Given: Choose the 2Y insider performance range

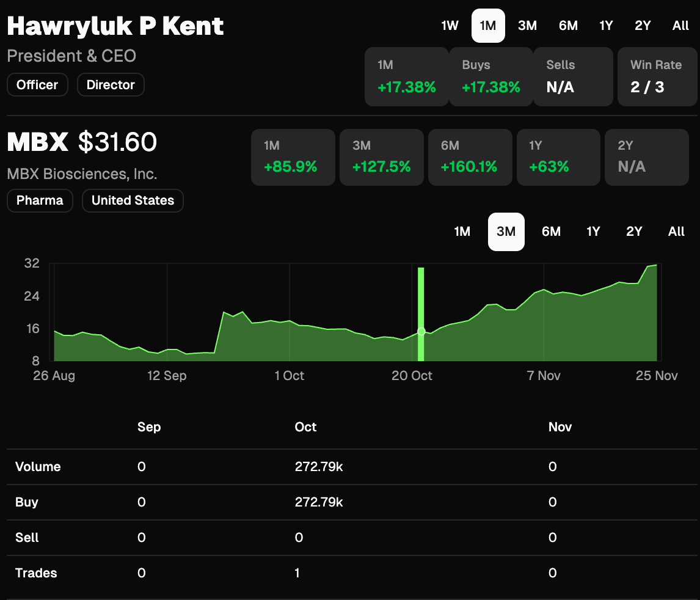Looking at the screenshot, I should (x=643, y=26).
